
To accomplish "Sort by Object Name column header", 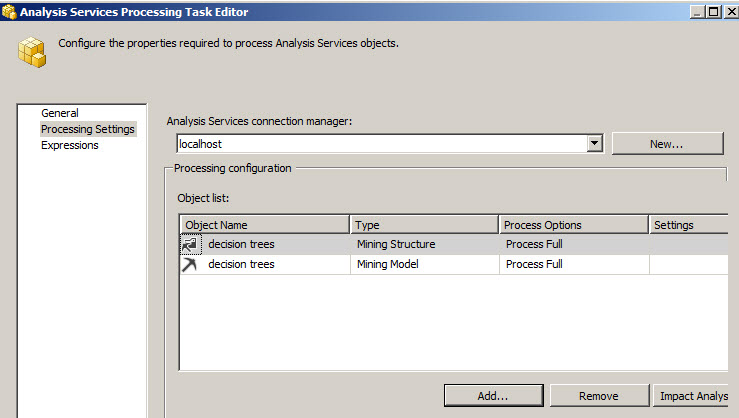I will pyautogui.click(x=264, y=225).
